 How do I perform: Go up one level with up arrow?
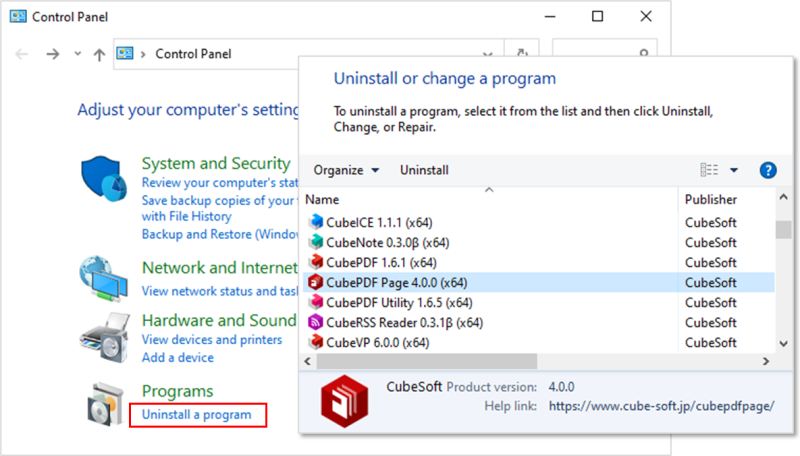click(99, 54)
